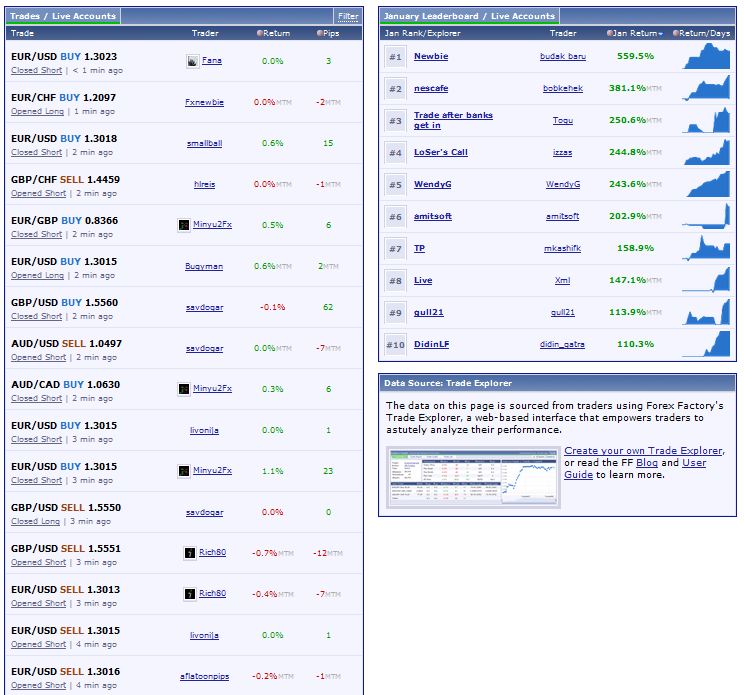
Task: Click the Trade Explorer preview thumbnail
Action: pyautogui.click(x=472, y=478)
